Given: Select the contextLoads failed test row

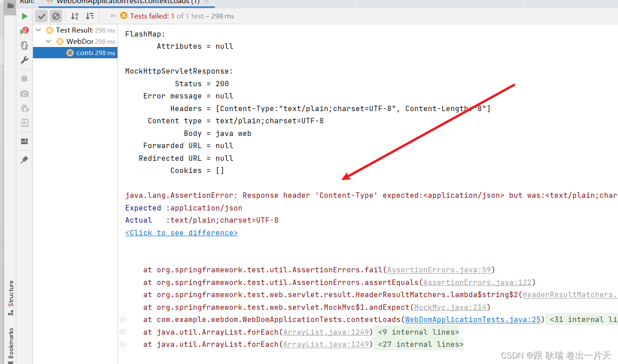Looking at the screenshot, I should (x=75, y=53).
